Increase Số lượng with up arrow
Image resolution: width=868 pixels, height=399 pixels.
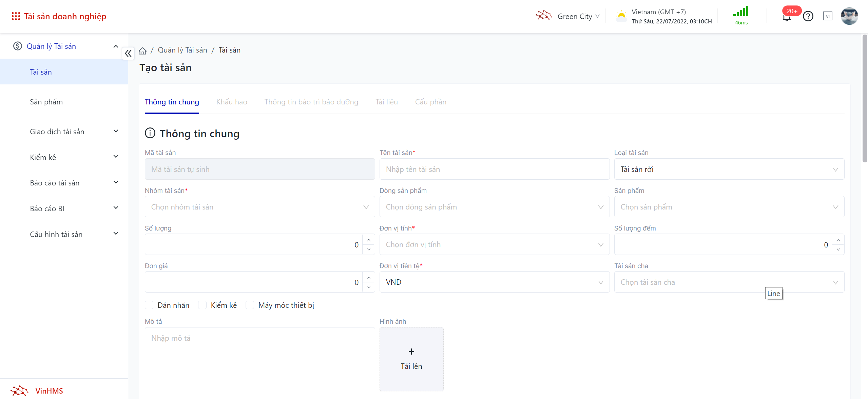[369, 240]
